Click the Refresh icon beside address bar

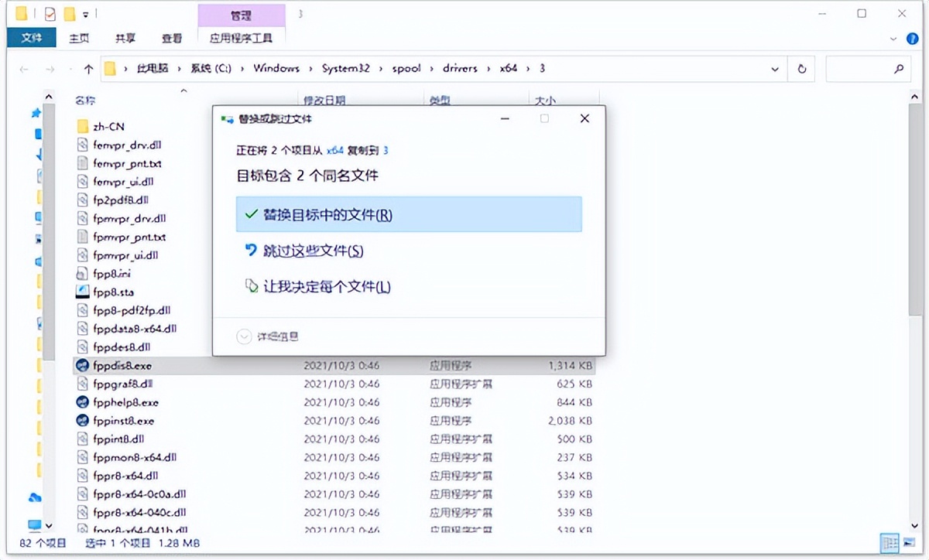803,68
